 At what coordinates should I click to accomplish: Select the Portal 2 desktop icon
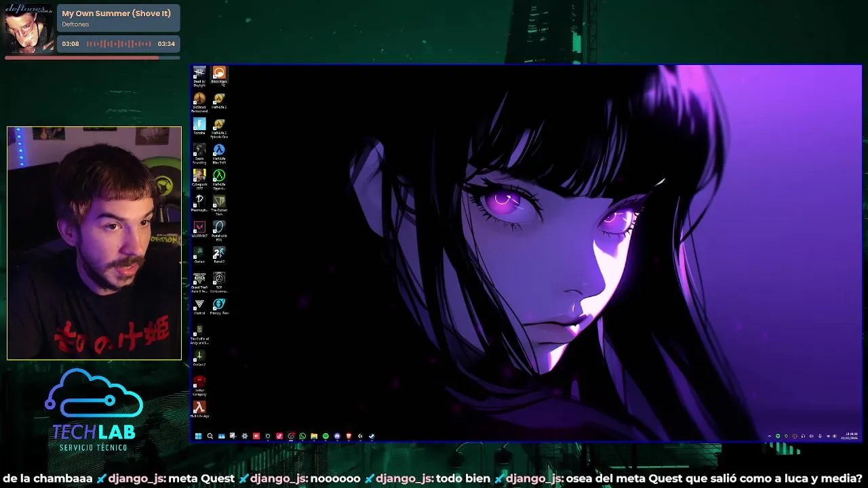click(x=219, y=256)
